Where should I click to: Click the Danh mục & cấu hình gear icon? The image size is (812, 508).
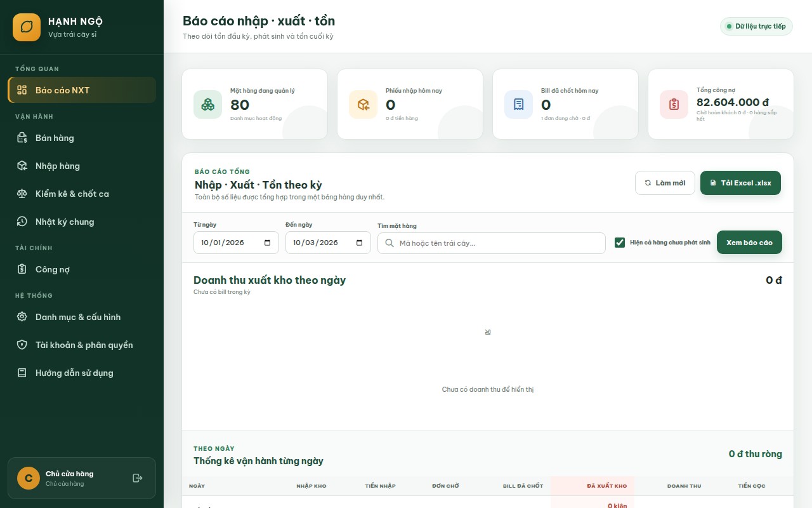(x=22, y=317)
